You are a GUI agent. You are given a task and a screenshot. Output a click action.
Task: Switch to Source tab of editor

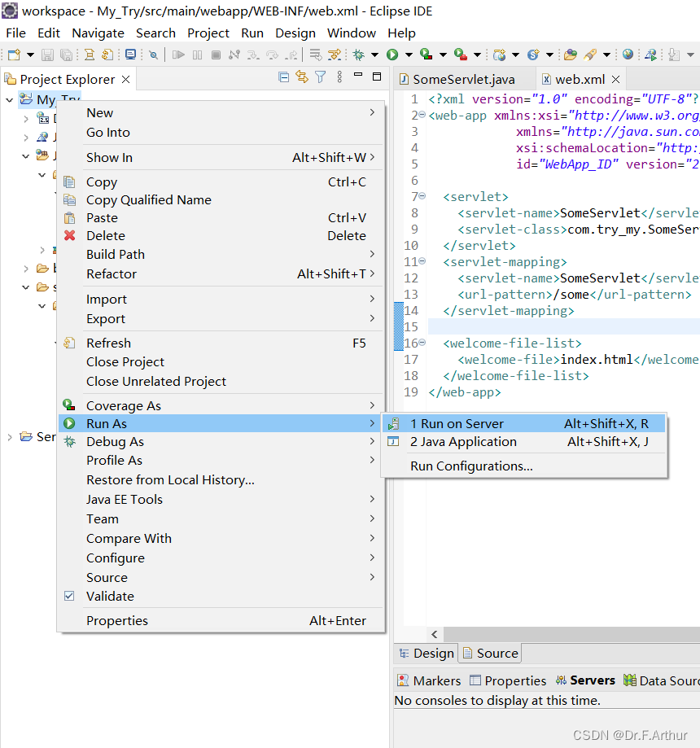pos(490,653)
